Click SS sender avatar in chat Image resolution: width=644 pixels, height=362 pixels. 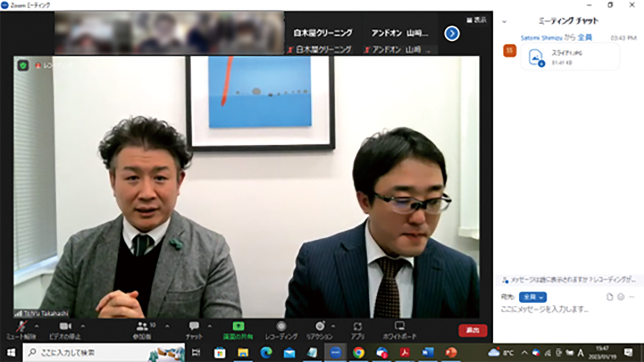click(x=510, y=51)
